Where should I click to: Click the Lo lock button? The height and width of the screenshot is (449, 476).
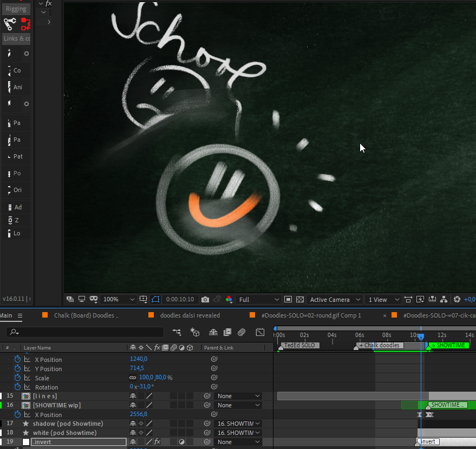point(16,233)
